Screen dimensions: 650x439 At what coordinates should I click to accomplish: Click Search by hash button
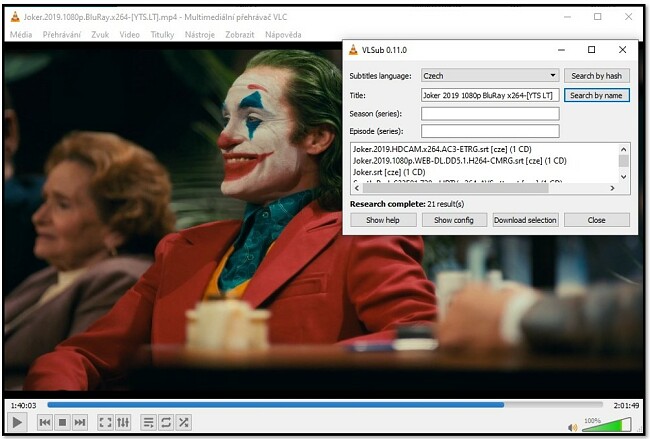597,75
